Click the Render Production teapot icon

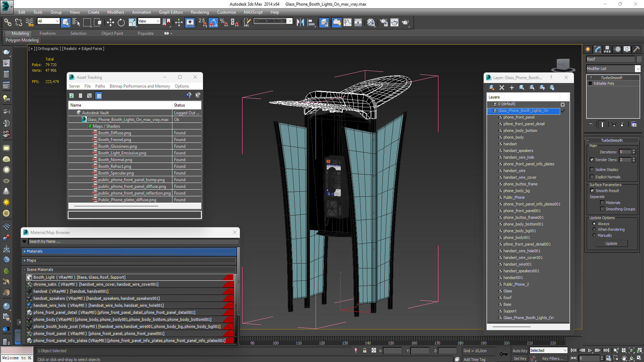coord(405,22)
